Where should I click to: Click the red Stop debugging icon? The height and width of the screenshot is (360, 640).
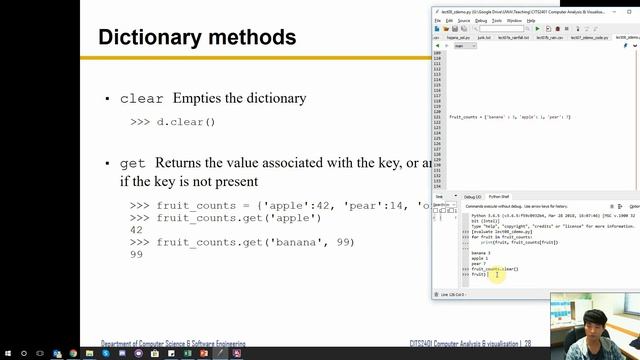[x=558, y=29]
